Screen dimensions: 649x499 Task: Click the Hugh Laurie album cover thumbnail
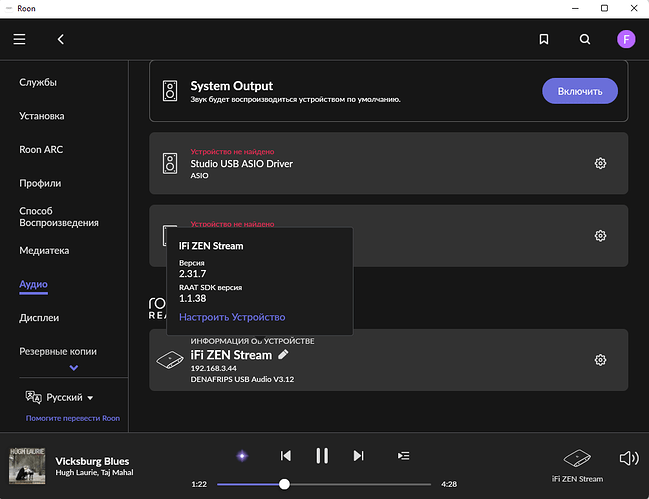pos(27,465)
